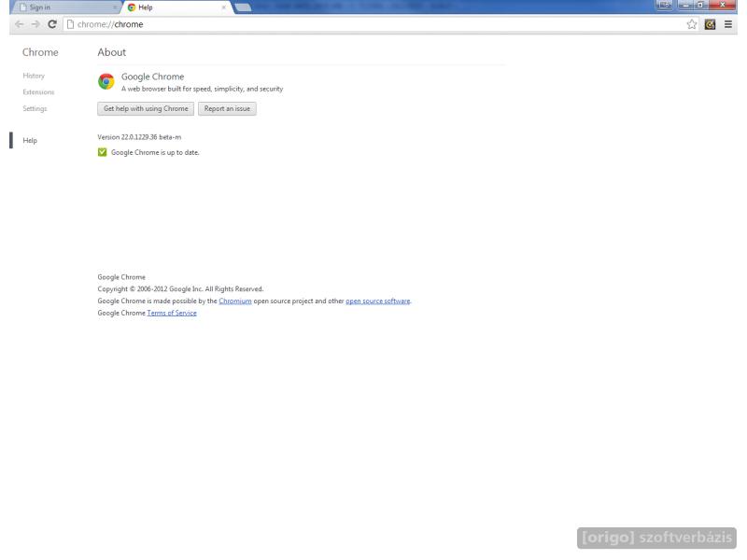Click Get help with using Chrome button

(146, 108)
